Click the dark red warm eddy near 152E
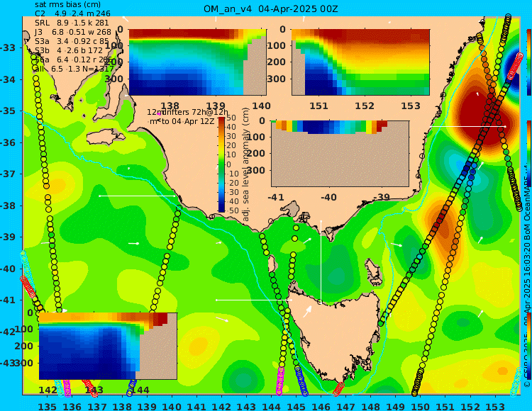Screen dimensions: 532x411 pos(482,116)
